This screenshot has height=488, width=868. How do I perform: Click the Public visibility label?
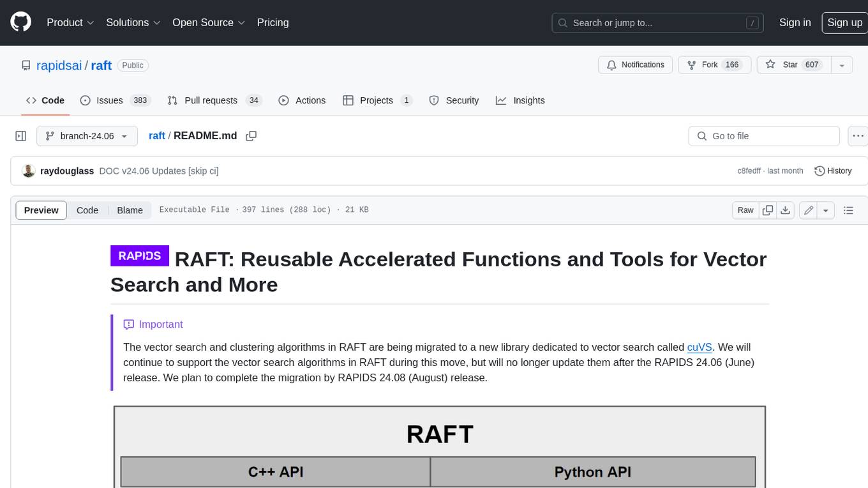click(133, 65)
